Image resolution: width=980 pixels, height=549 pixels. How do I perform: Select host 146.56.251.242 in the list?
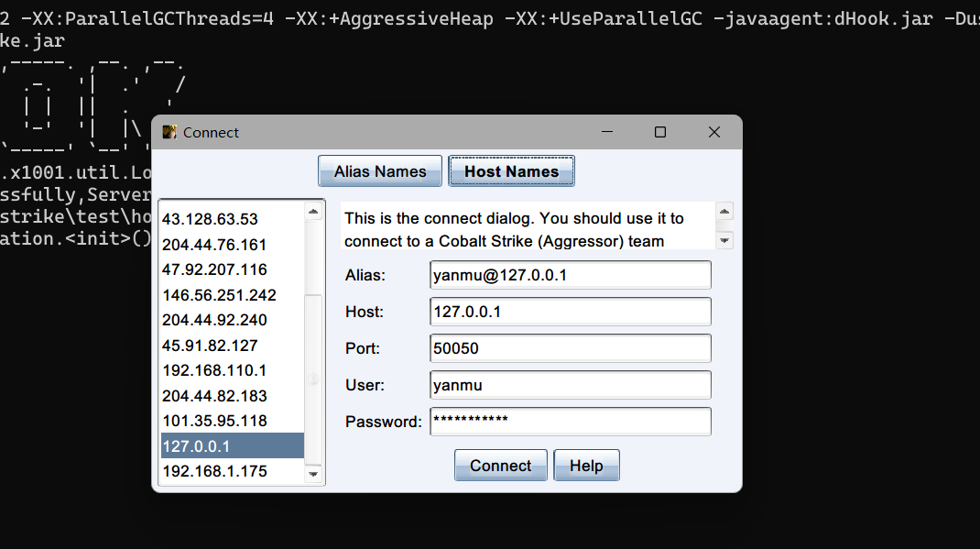pyautogui.click(x=233, y=295)
